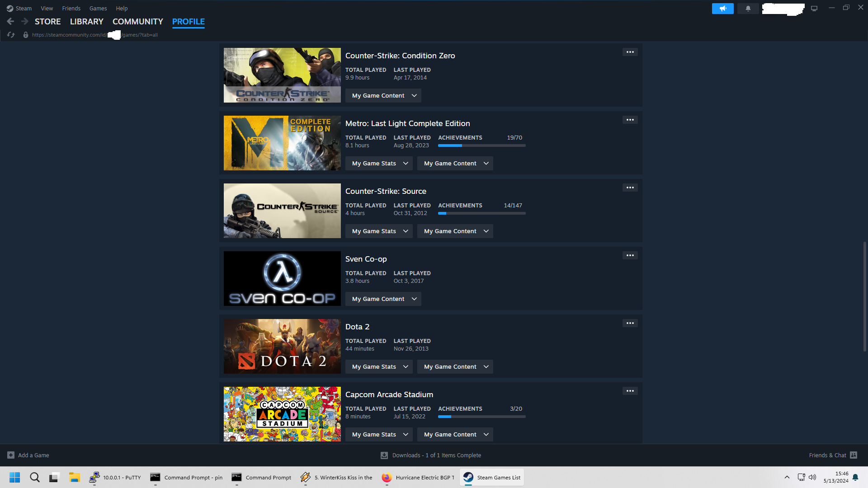Viewport: 868px width, 488px height.
Task: Open the Dota 2 title link
Action: pos(357,327)
